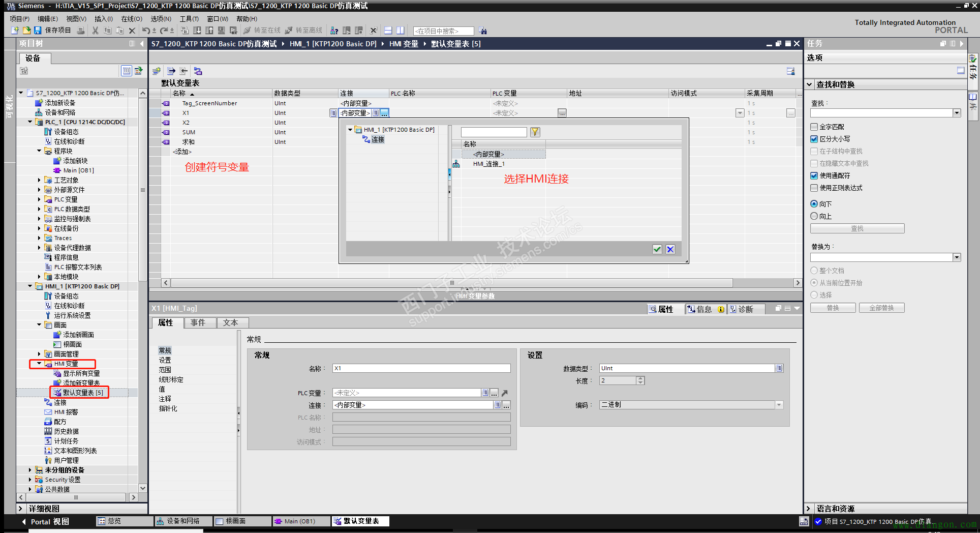Viewport: 980px width, 533px height.
Task: Open the 诊断 inspector tab
Action: pyautogui.click(x=746, y=309)
